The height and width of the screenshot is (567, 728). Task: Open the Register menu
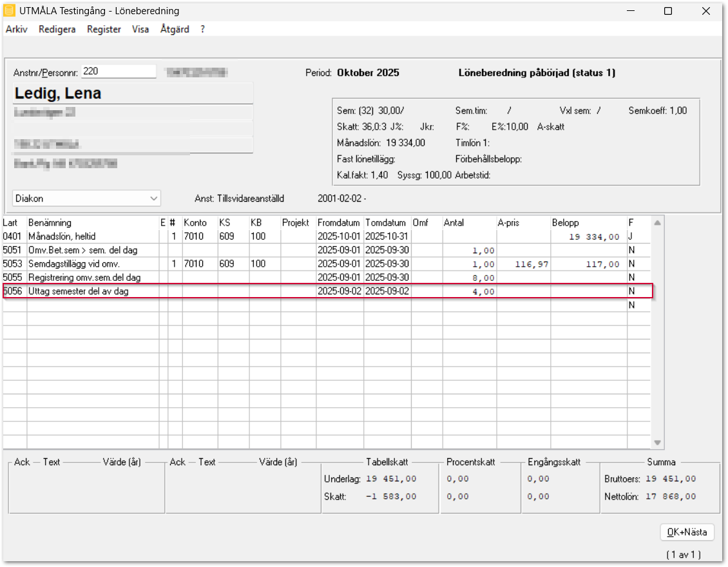[x=104, y=29]
